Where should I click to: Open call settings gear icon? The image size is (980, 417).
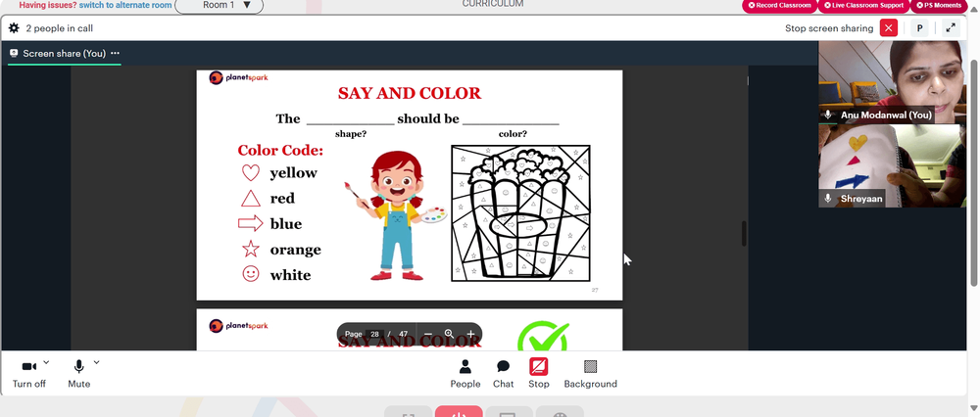pyautogui.click(x=14, y=28)
